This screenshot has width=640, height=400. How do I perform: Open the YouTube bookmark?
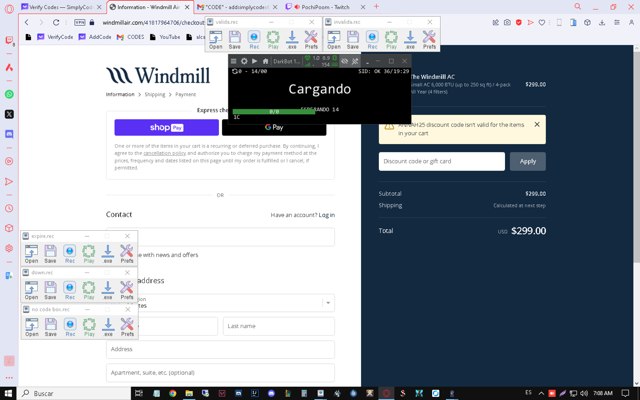pyautogui.click(x=165, y=37)
